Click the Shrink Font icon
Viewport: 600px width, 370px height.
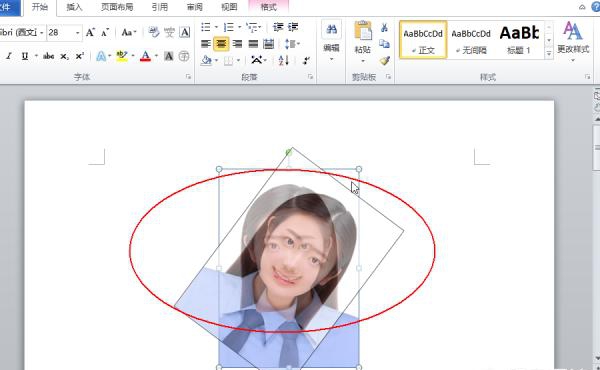(x=105, y=33)
